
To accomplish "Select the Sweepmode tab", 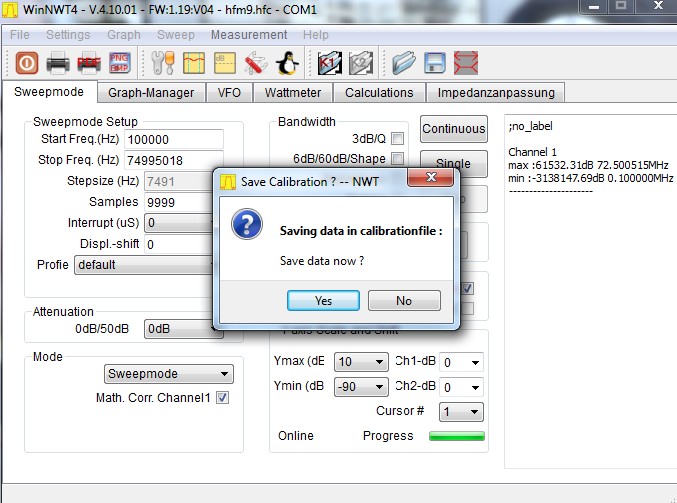I will [49, 92].
